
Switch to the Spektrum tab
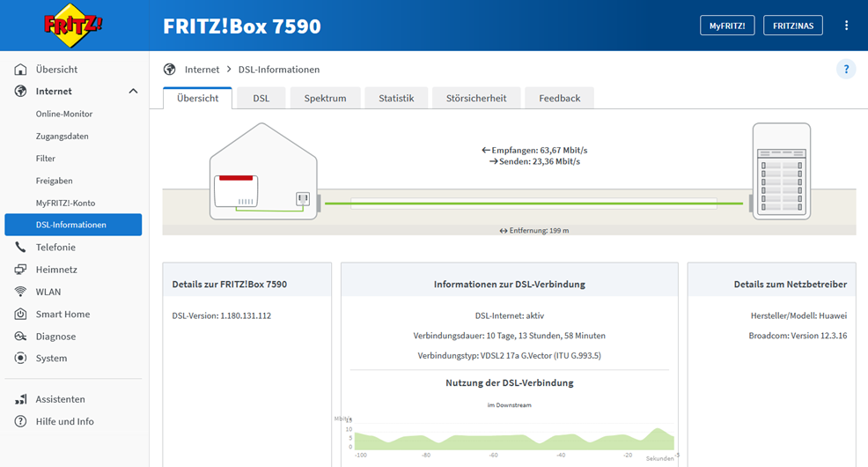[325, 98]
